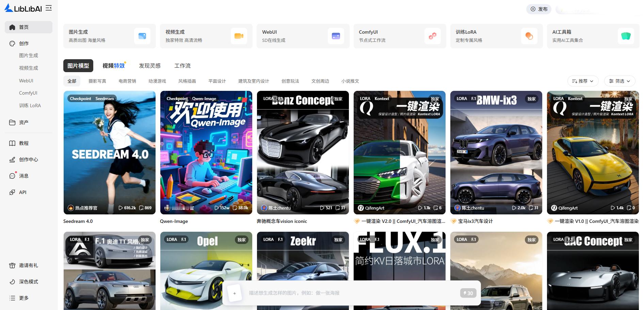Click the plus icon in prompt bar
This screenshot has width=644, height=310.
235,293
